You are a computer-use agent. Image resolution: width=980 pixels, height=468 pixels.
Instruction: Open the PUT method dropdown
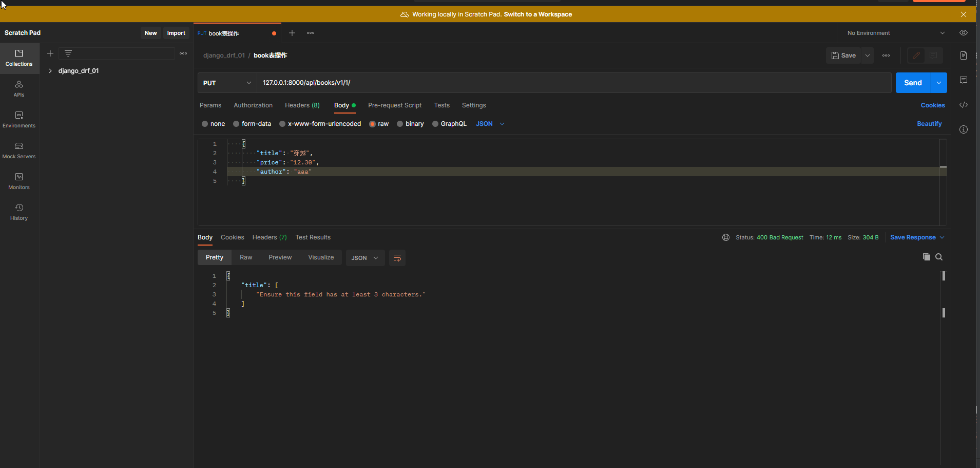[x=227, y=83]
